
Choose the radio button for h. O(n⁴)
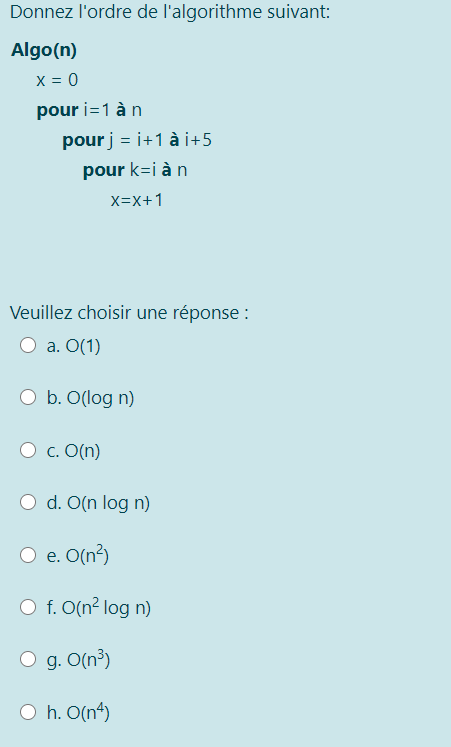pos(28,712)
